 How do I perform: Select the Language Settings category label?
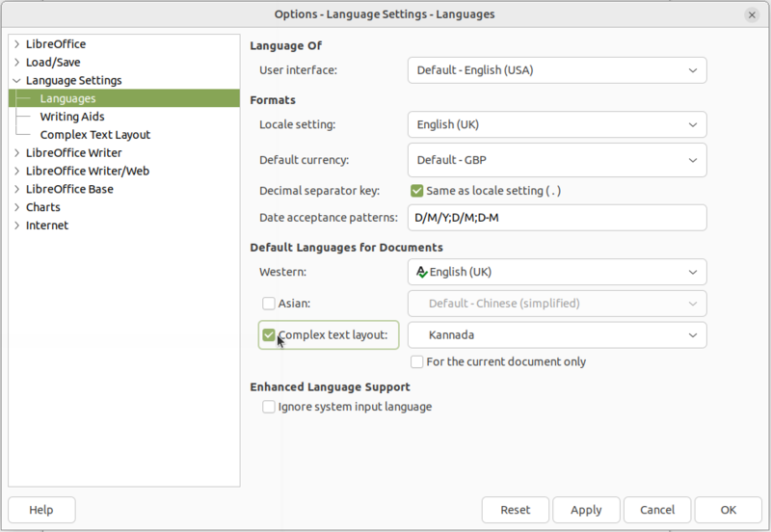point(74,81)
